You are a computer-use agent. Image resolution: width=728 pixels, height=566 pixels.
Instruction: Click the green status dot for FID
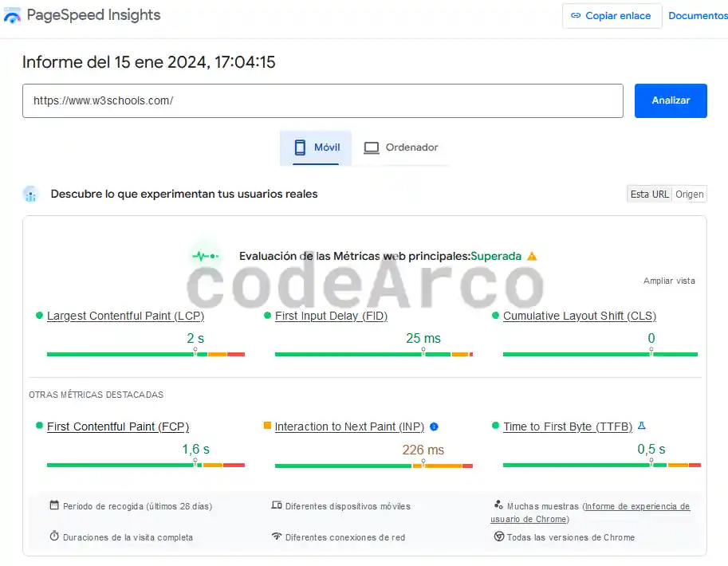[267, 315]
